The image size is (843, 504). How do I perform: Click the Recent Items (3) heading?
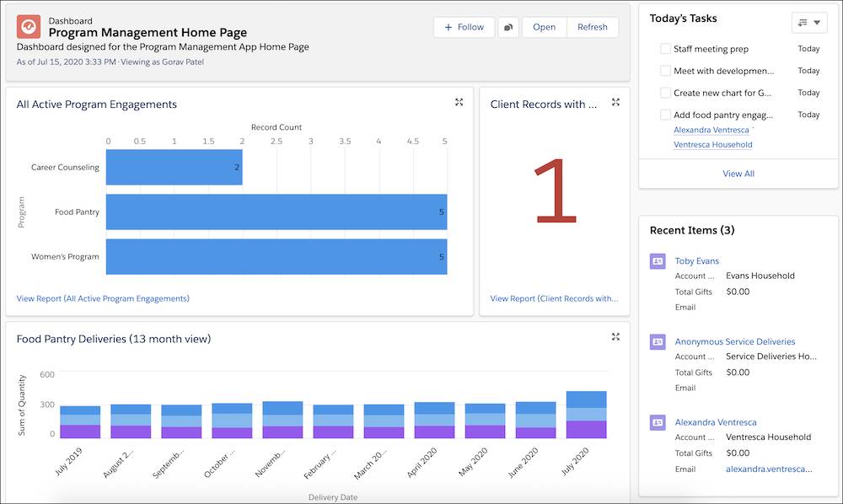(x=692, y=230)
